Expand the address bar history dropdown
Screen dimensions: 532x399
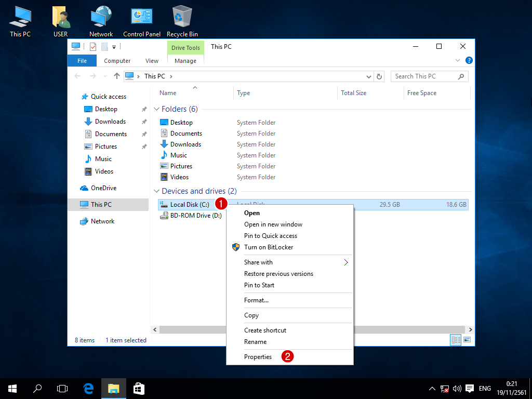tap(369, 76)
